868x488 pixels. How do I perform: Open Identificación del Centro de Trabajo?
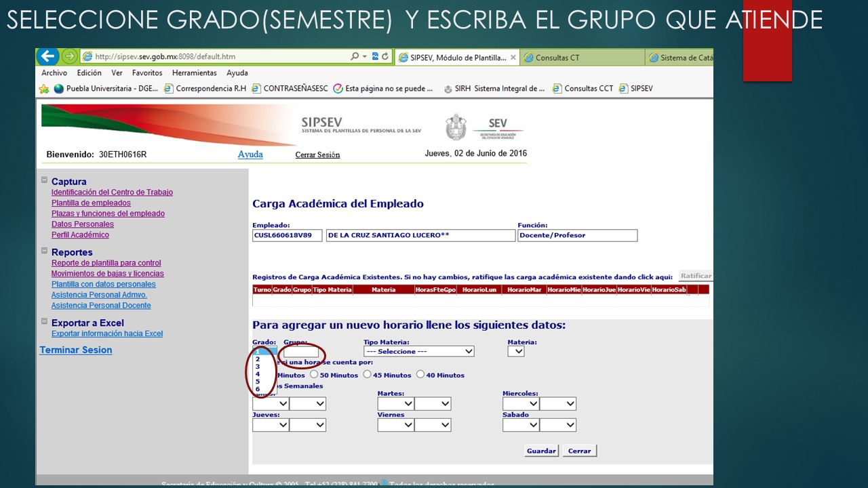pyautogui.click(x=112, y=192)
